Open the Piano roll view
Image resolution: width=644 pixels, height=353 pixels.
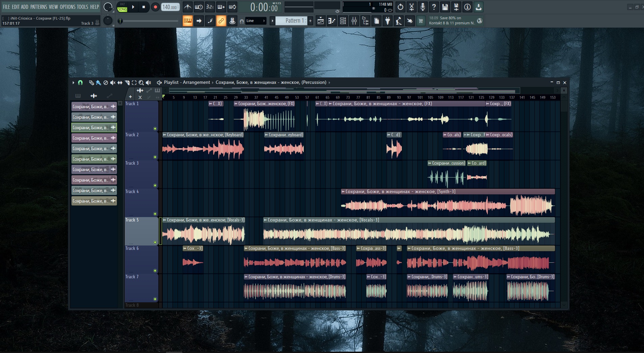(x=331, y=21)
